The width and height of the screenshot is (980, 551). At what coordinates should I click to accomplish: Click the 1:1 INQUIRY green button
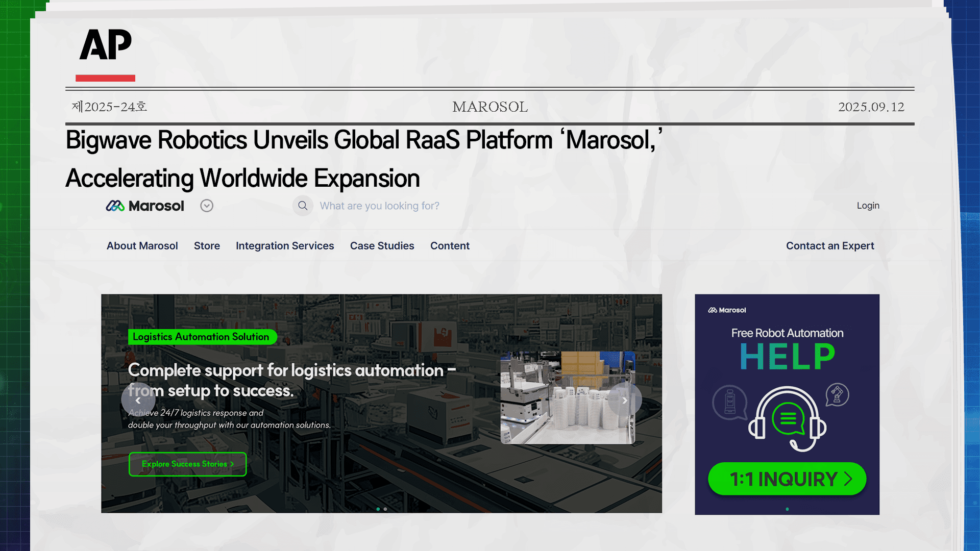click(787, 479)
